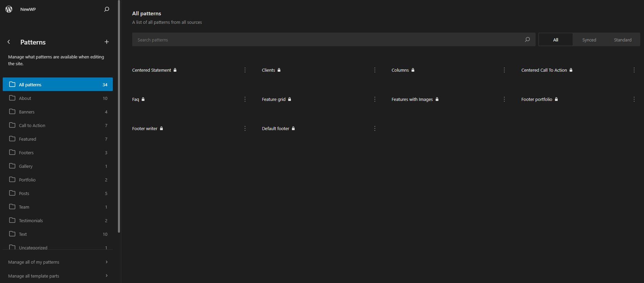Open the Default footer pattern title
The height and width of the screenshot is (283, 644).
point(276,128)
